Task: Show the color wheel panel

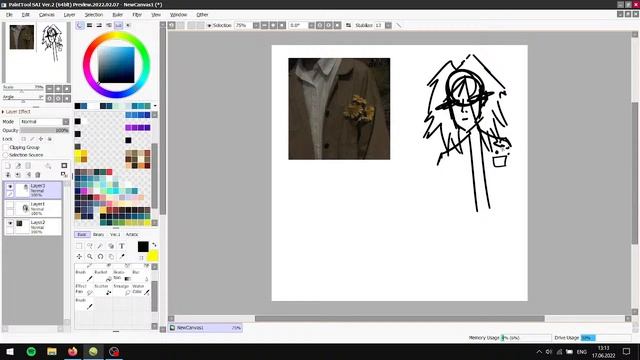Action: 80,25
